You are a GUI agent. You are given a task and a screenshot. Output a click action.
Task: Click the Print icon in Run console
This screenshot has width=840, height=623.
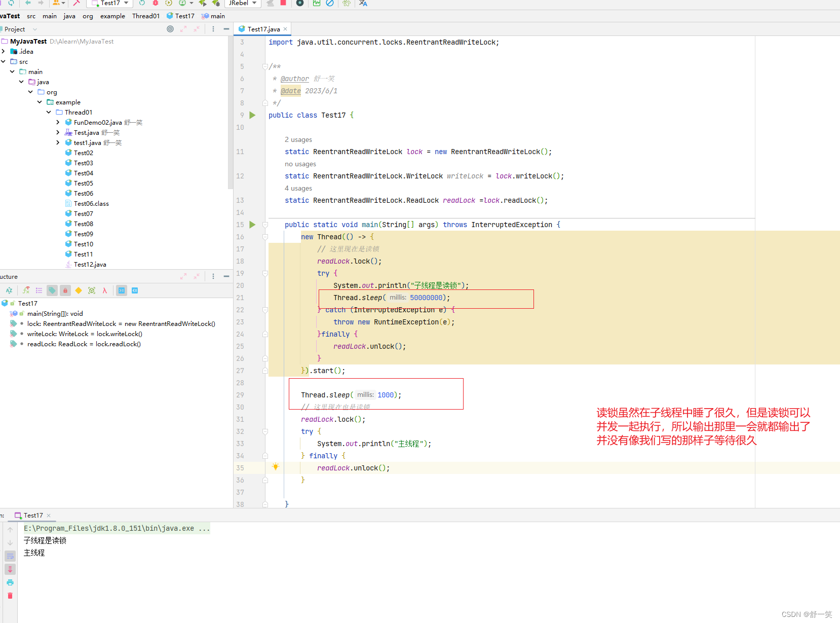pyautogui.click(x=10, y=582)
